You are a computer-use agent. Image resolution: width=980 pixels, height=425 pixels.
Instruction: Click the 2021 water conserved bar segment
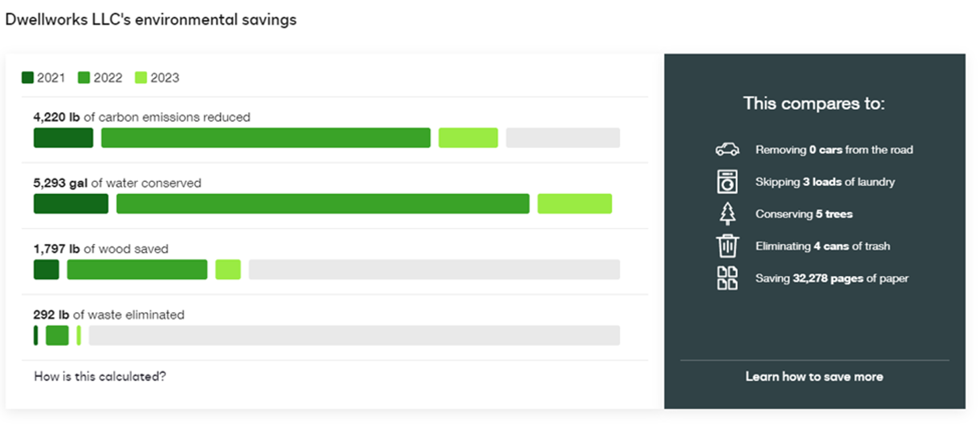(71, 204)
